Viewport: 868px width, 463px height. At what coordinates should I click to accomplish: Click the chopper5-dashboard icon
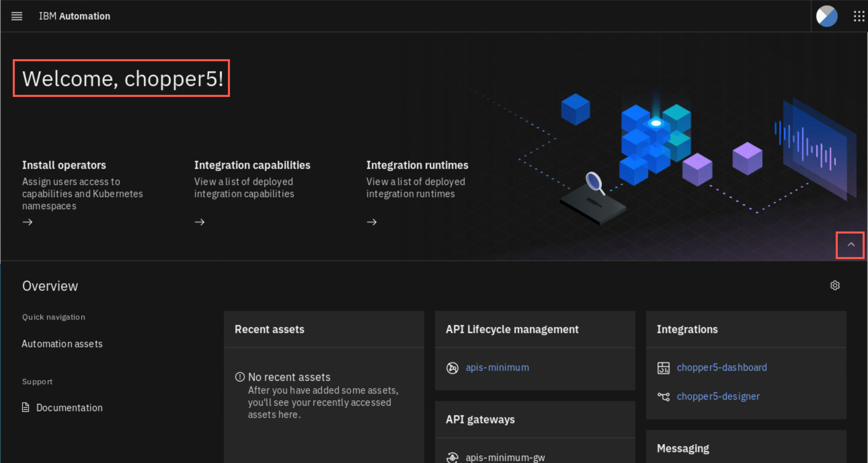[x=664, y=367]
